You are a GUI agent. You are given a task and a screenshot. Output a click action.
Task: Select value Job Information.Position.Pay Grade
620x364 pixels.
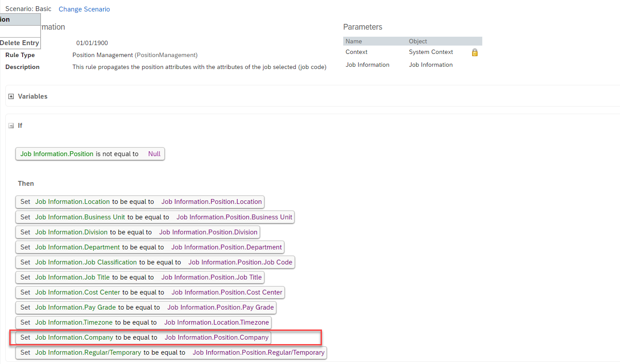(x=221, y=307)
